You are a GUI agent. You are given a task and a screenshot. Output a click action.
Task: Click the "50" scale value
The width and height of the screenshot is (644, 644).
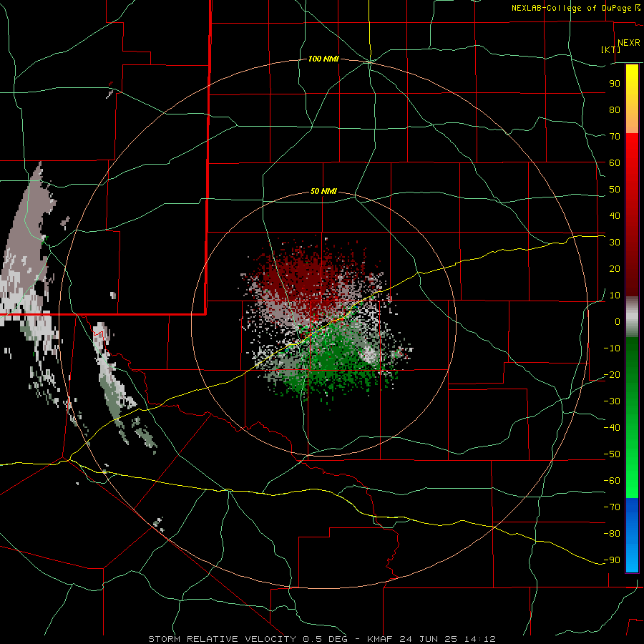pos(615,190)
